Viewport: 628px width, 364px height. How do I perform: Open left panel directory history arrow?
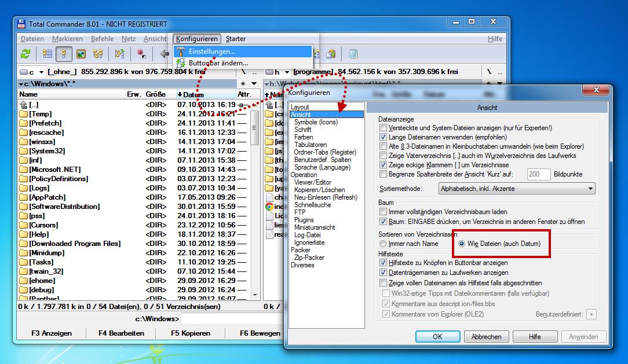[x=254, y=83]
